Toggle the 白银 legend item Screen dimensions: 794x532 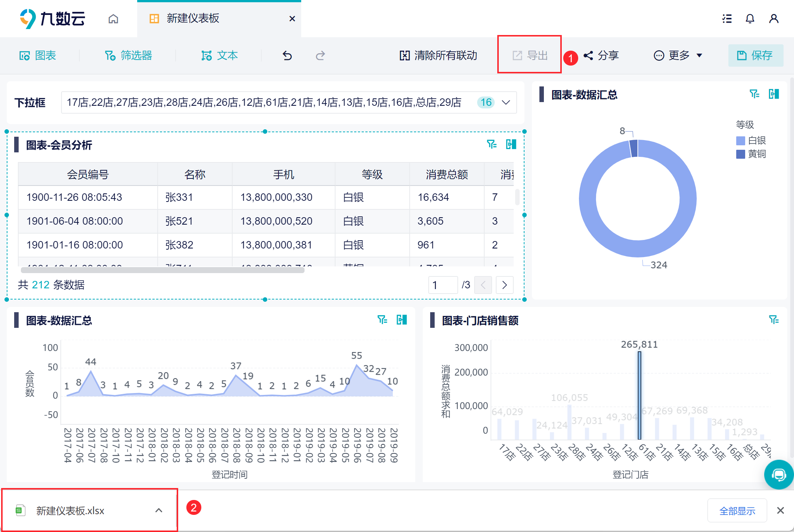click(x=751, y=140)
